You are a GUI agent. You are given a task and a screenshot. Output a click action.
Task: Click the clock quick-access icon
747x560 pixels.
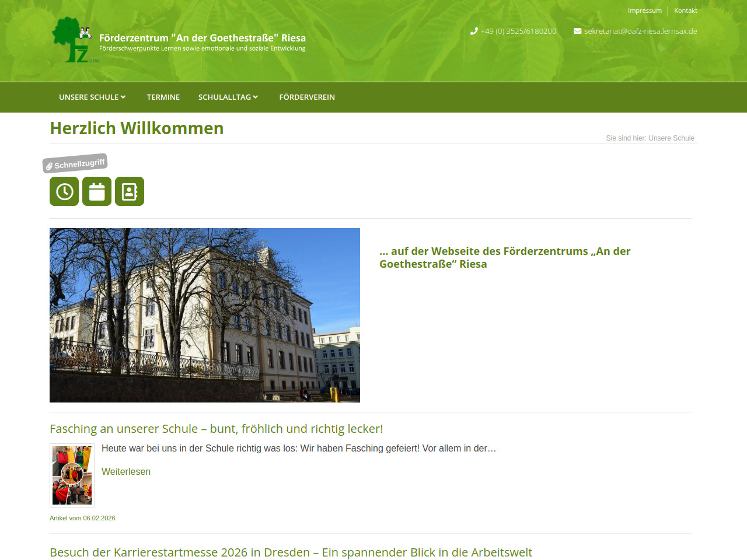tap(64, 191)
